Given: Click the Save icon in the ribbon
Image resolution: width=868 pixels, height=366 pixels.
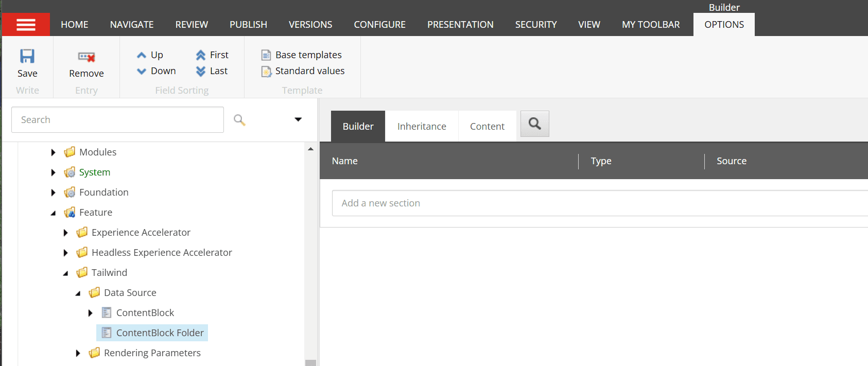Looking at the screenshot, I should click(x=27, y=56).
